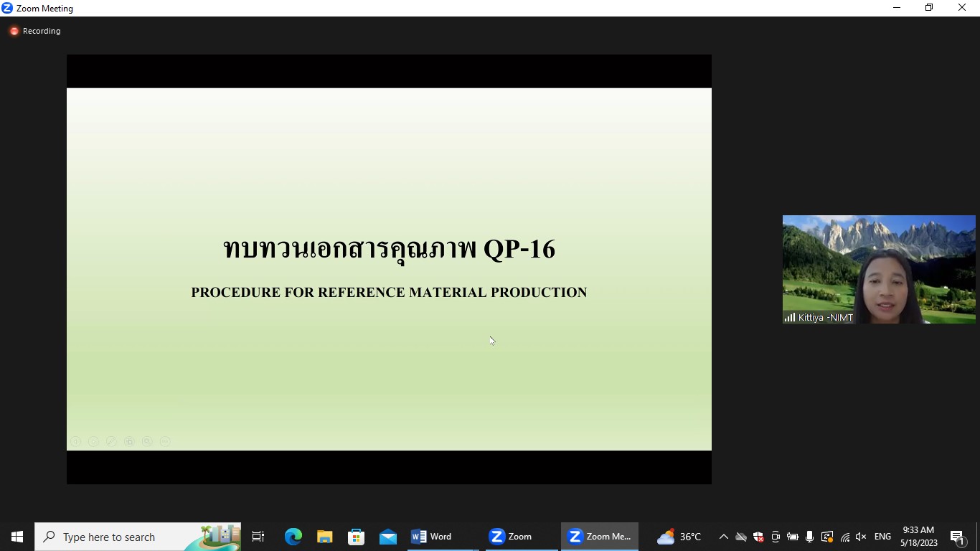Click the Type here to search box
The image size is (980, 551).
pyautogui.click(x=122, y=537)
